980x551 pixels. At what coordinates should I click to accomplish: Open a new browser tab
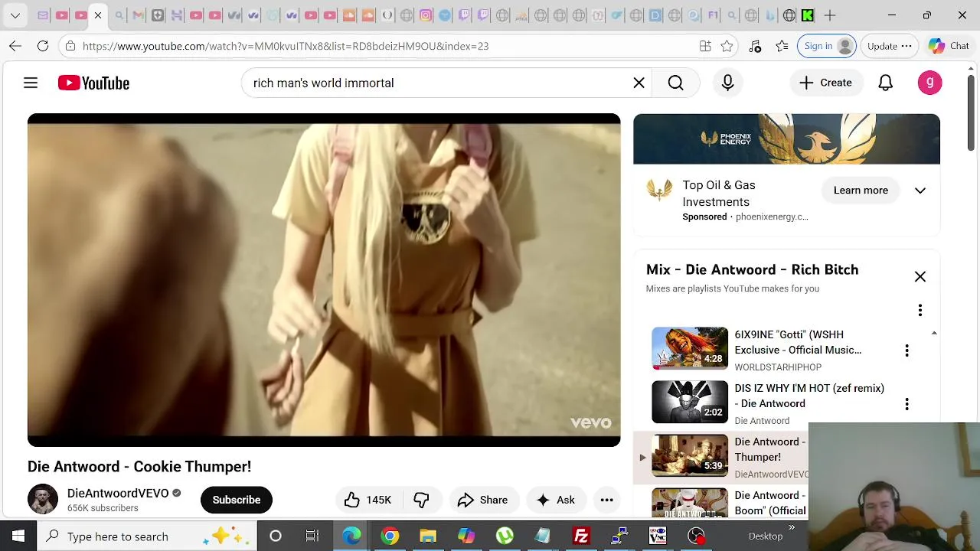(x=830, y=15)
